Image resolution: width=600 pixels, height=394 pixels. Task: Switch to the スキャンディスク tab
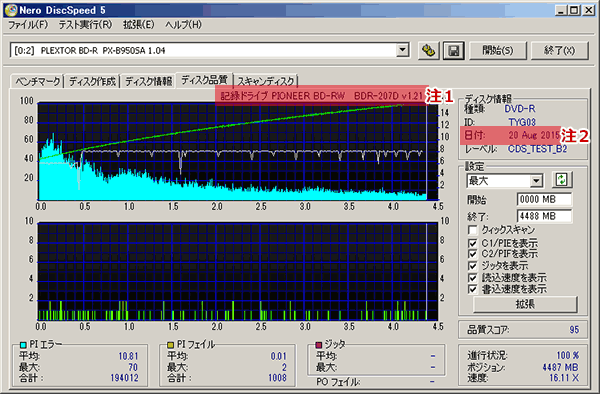266,81
